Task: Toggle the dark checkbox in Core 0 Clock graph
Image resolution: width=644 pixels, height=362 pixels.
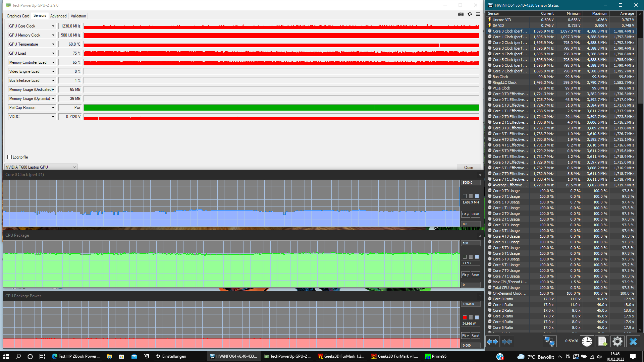Action: (465, 196)
